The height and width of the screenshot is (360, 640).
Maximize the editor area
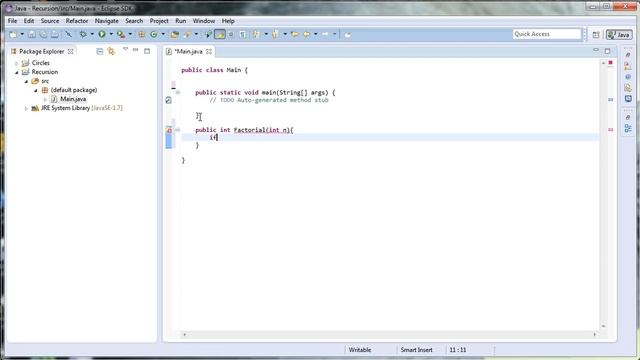607,51
